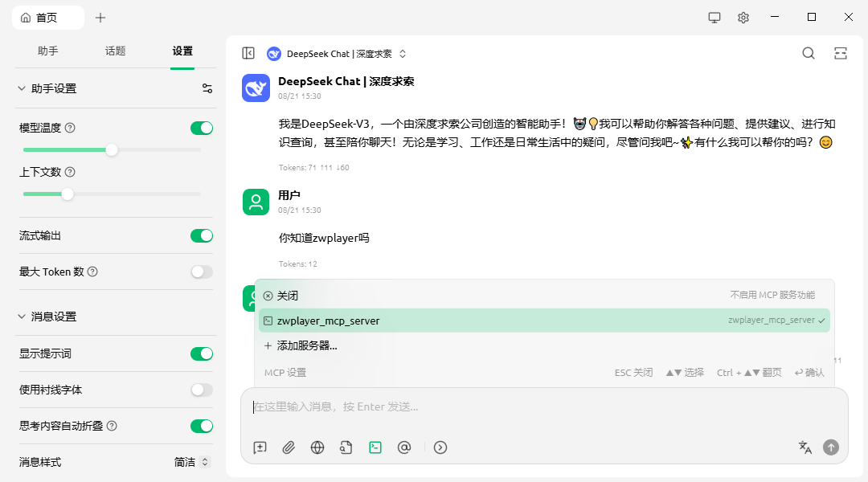Open search icon in chat header
The width and height of the screenshot is (868, 482).
coord(809,53)
